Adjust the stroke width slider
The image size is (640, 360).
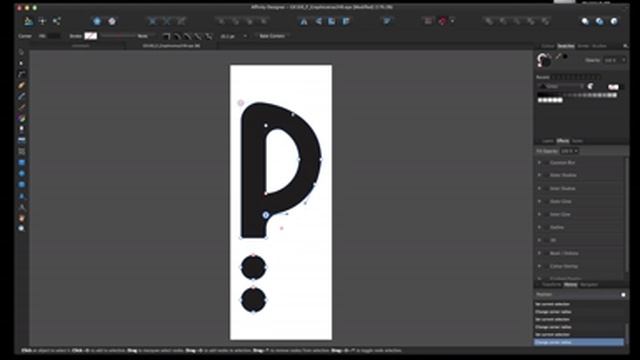(x=118, y=36)
